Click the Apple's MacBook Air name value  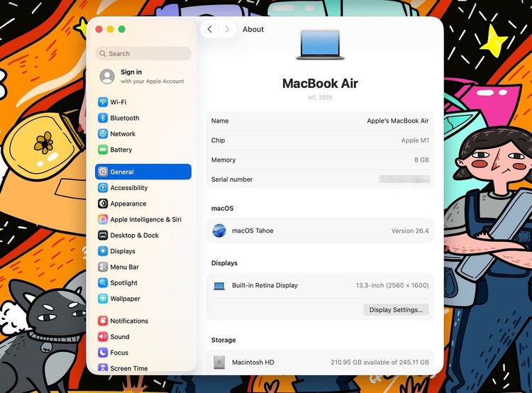click(x=398, y=121)
